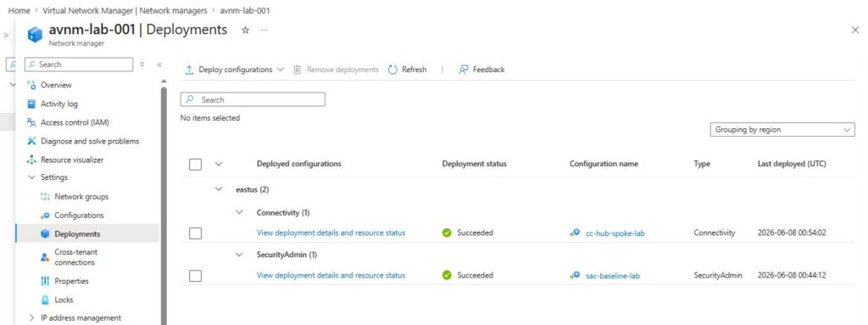Viewport: 868px width, 325px height.
Task: Click the avnm-lab-001 network manager cube icon
Action: click(34, 35)
